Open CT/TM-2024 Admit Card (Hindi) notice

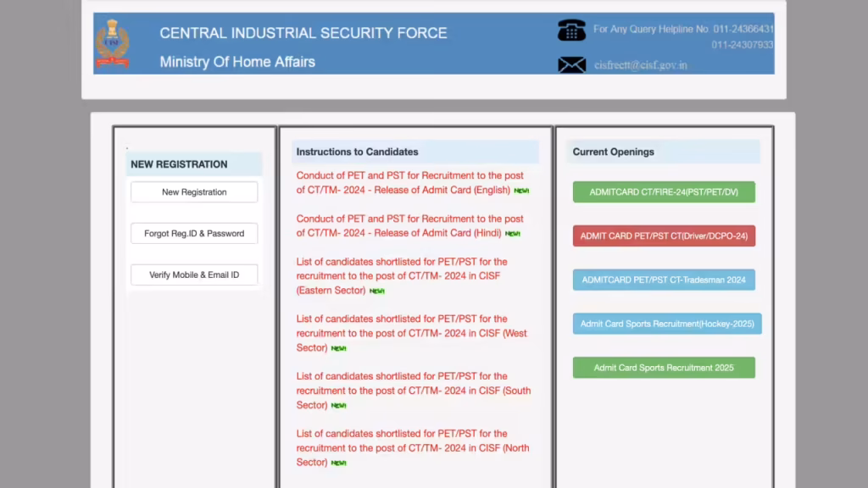point(409,225)
